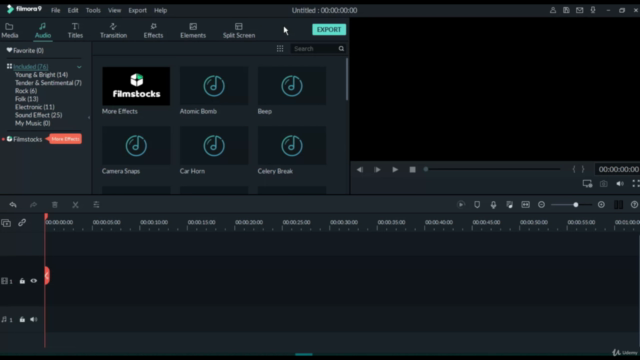Click previous frame playback button

click(x=360, y=169)
